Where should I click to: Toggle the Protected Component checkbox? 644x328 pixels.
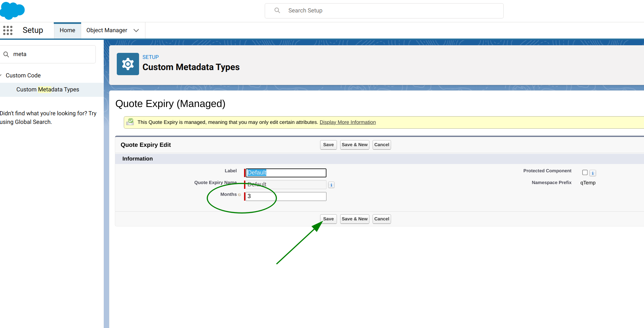(x=585, y=173)
